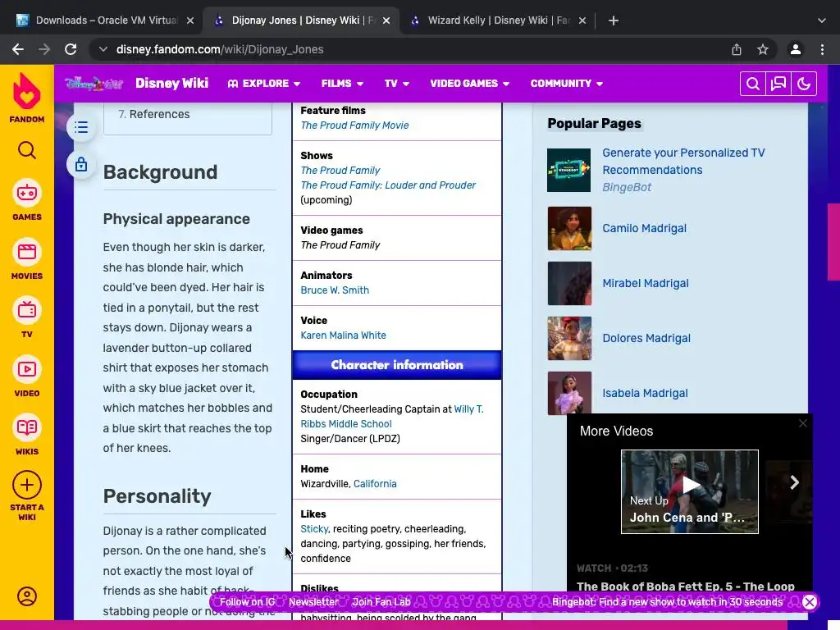Image resolution: width=840 pixels, height=630 pixels.
Task: Open the tab search chevron
Action: tap(821, 21)
